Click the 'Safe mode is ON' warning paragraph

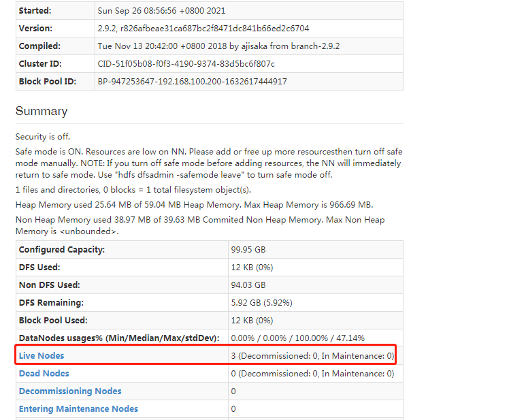[x=209, y=163]
